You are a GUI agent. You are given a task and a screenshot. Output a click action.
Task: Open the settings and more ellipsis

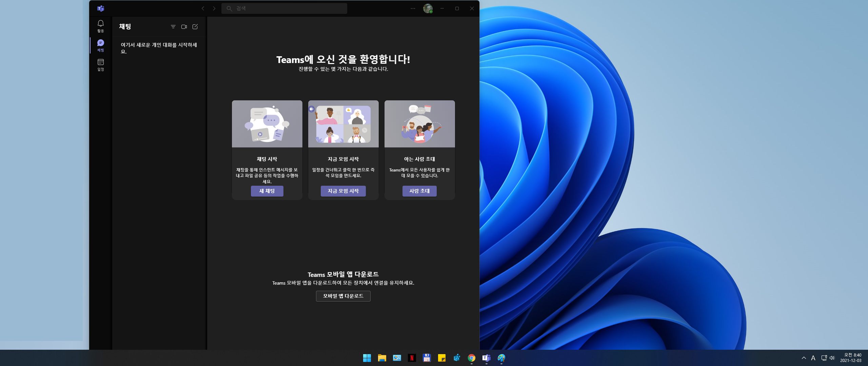(413, 8)
